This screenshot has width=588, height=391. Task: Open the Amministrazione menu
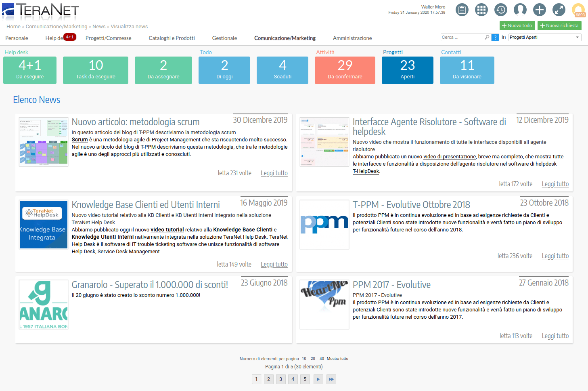[352, 38]
